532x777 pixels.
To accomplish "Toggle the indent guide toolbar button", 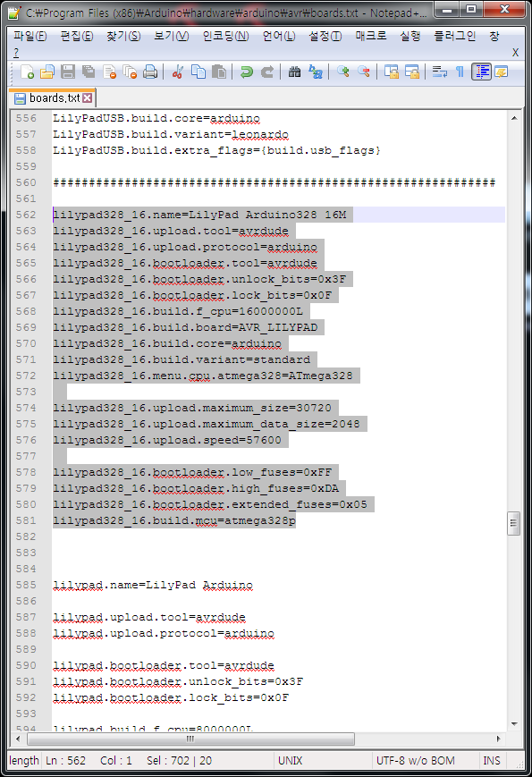I will coord(481,72).
